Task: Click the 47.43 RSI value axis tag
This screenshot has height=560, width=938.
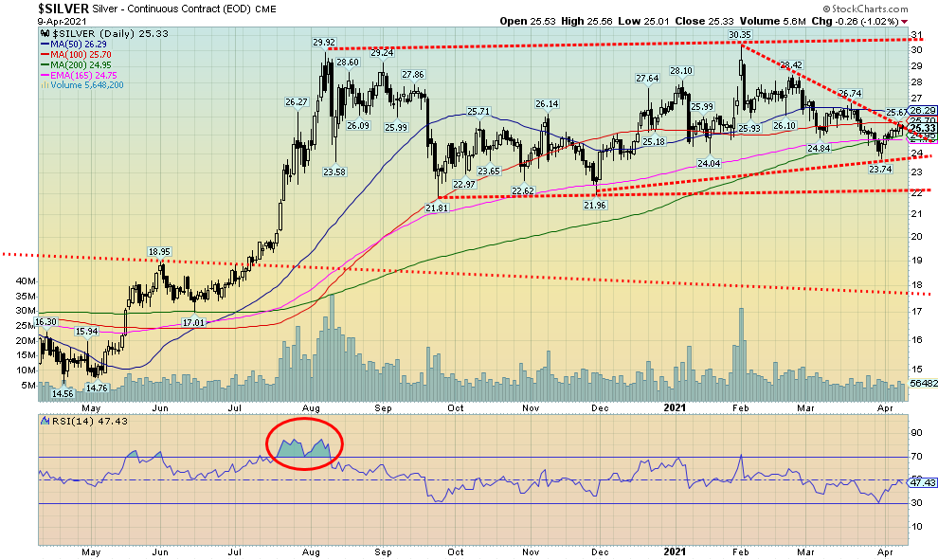Action: (921, 483)
